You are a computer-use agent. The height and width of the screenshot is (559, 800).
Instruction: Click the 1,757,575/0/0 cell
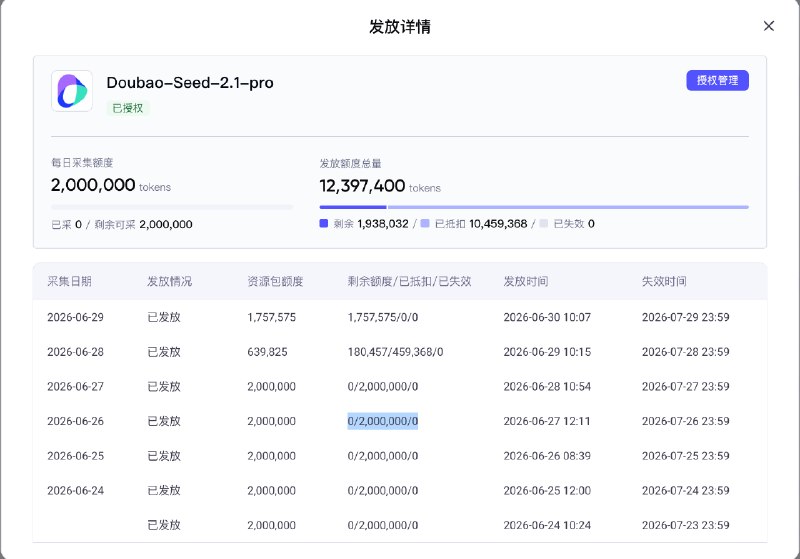(383, 317)
